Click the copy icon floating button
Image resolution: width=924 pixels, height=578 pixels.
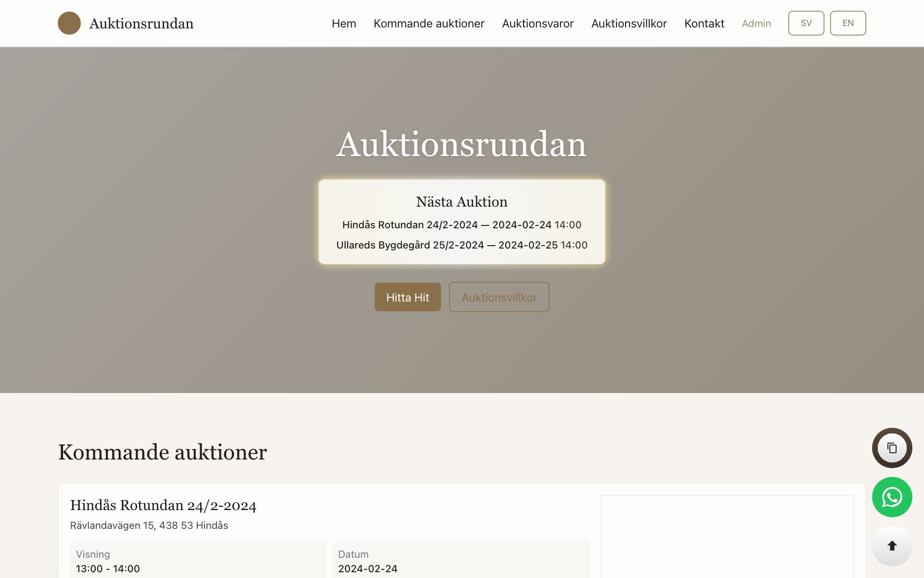click(892, 448)
